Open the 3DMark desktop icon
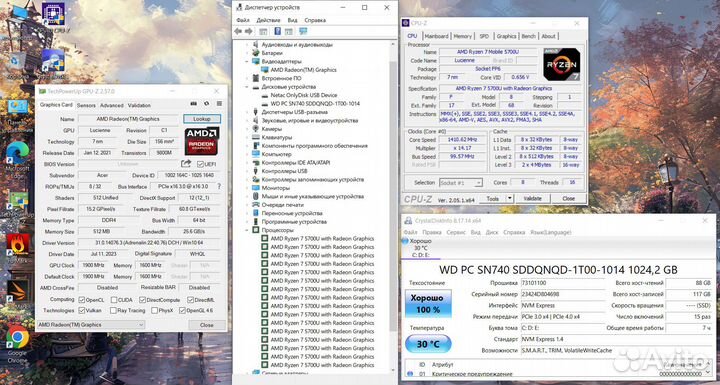 [x=17, y=291]
